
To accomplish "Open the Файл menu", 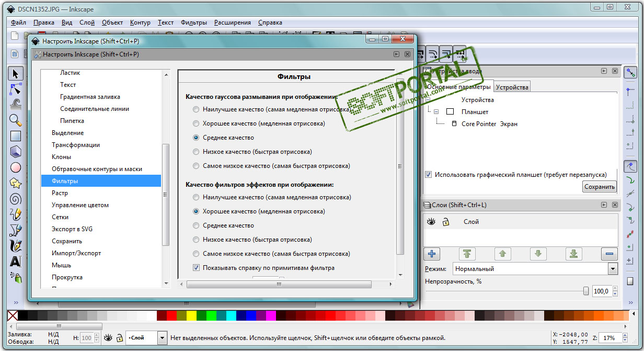I will [x=18, y=22].
